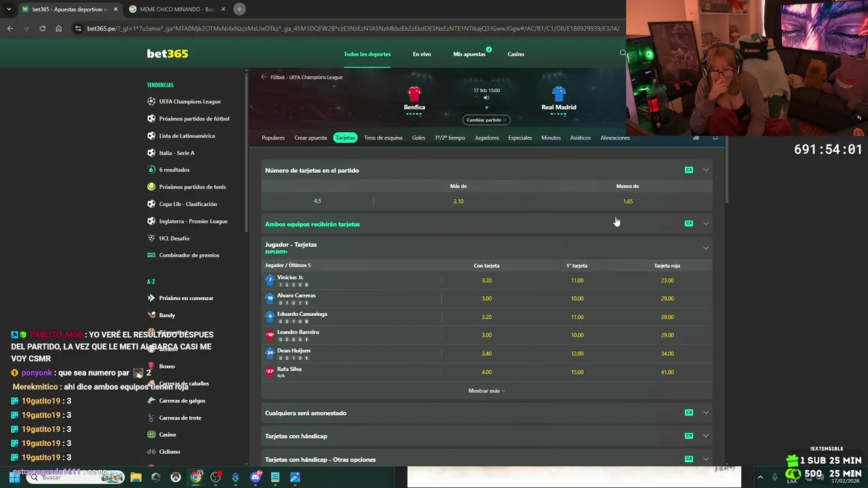Select Alvaro Carreras Tarjeta roja 29.00

point(667,299)
